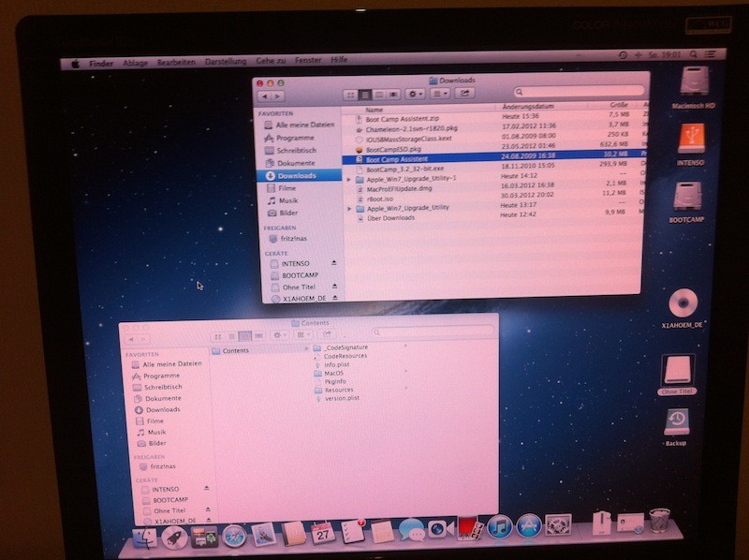The height and width of the screenshot is (560, 749).
Task: Expand Apple_Win7_Upgrade_Utility-1 folder disclosure triangle
Action: 349,178
